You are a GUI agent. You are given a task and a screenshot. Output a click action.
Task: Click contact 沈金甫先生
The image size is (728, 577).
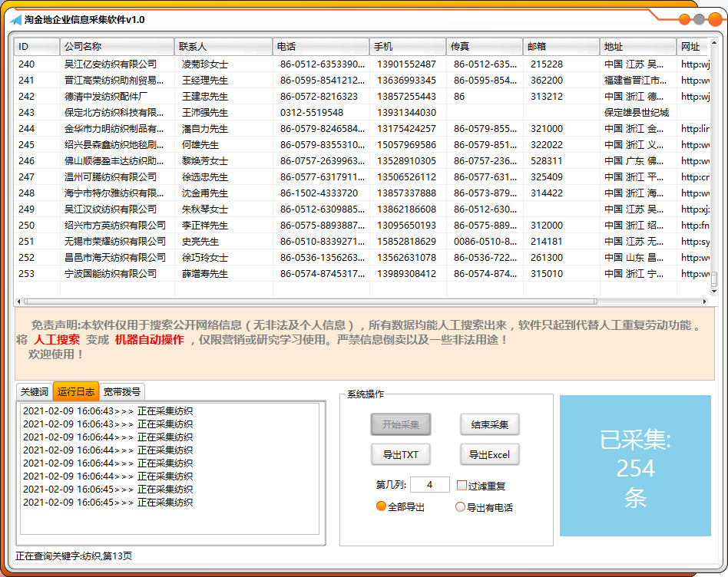(x=205, y=193)
